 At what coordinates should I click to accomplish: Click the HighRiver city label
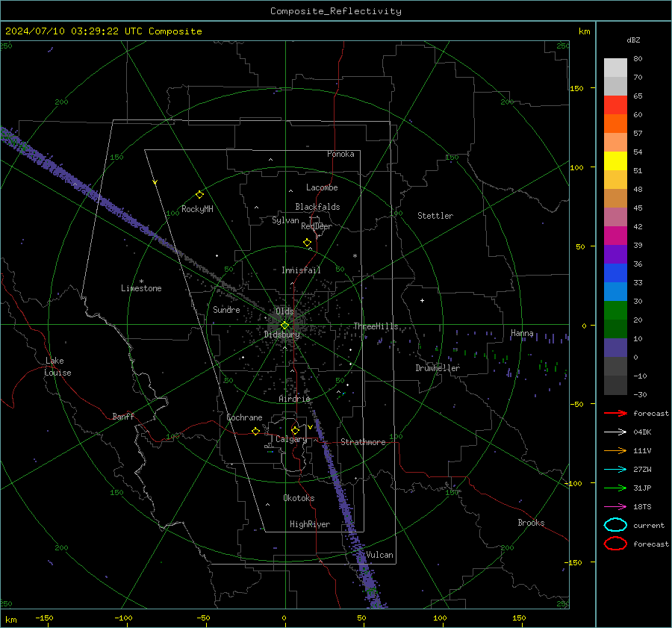coord(310,524)
